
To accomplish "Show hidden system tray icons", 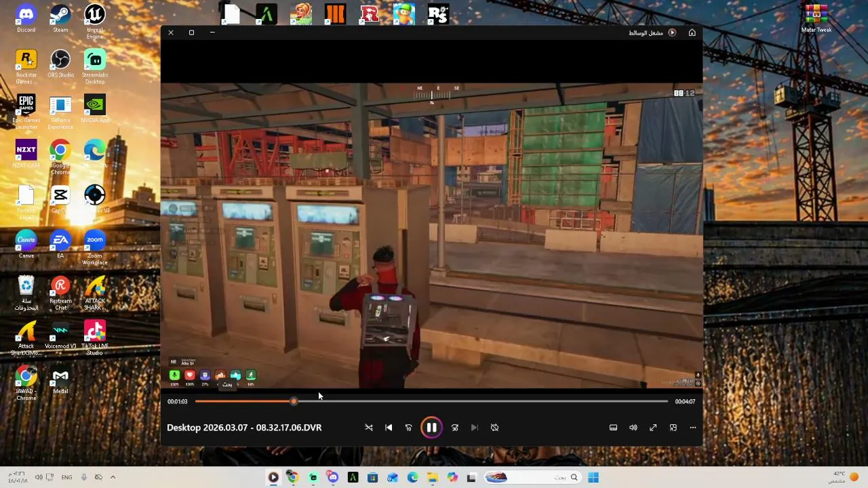I will tap(113, 477).
